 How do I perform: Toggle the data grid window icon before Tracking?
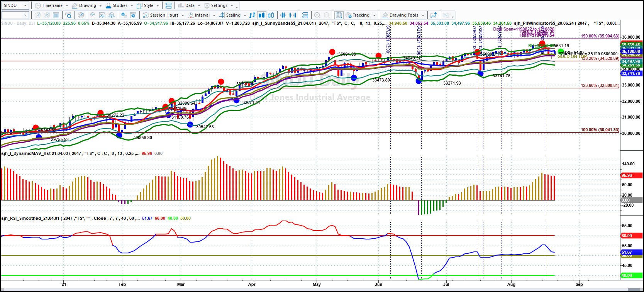[x=339, y=15]
